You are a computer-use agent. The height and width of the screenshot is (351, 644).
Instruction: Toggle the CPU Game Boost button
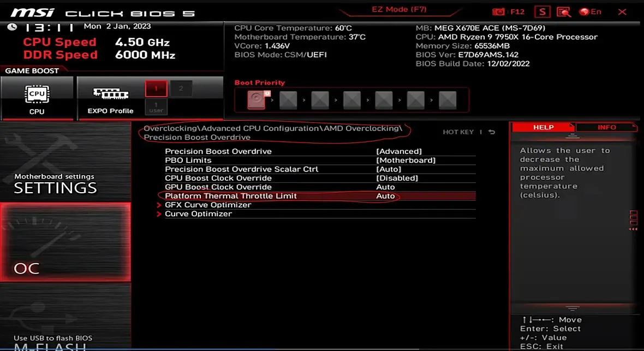point(37,99)
